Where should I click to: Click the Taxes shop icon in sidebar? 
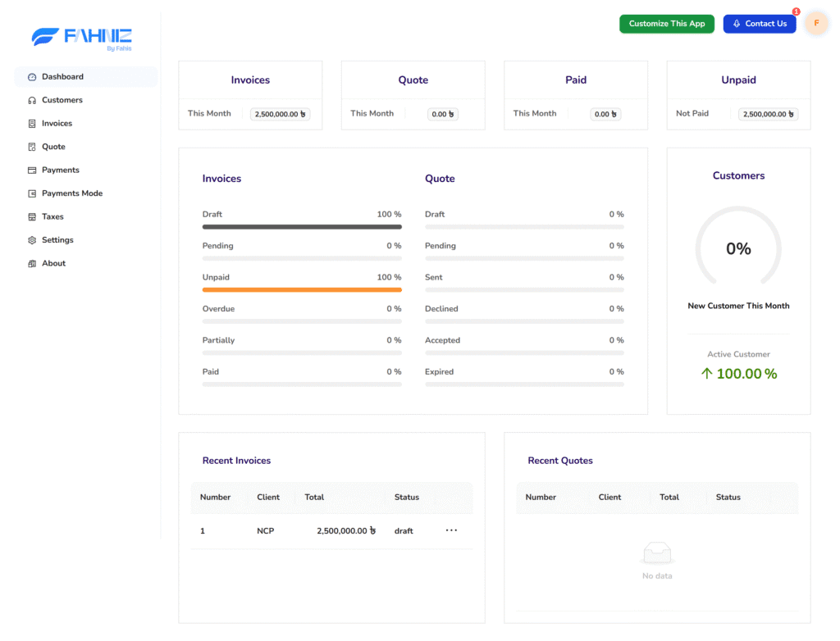coord(32,217)
